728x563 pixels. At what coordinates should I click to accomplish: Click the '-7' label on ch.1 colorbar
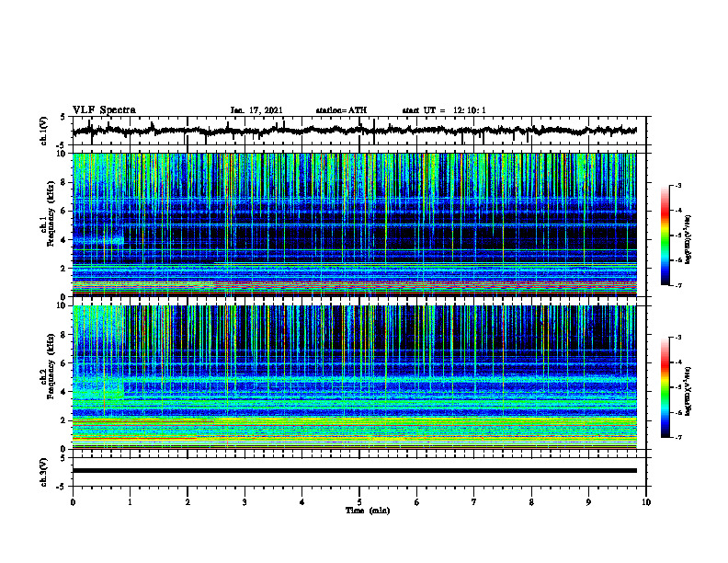click(x=678, y=286)
